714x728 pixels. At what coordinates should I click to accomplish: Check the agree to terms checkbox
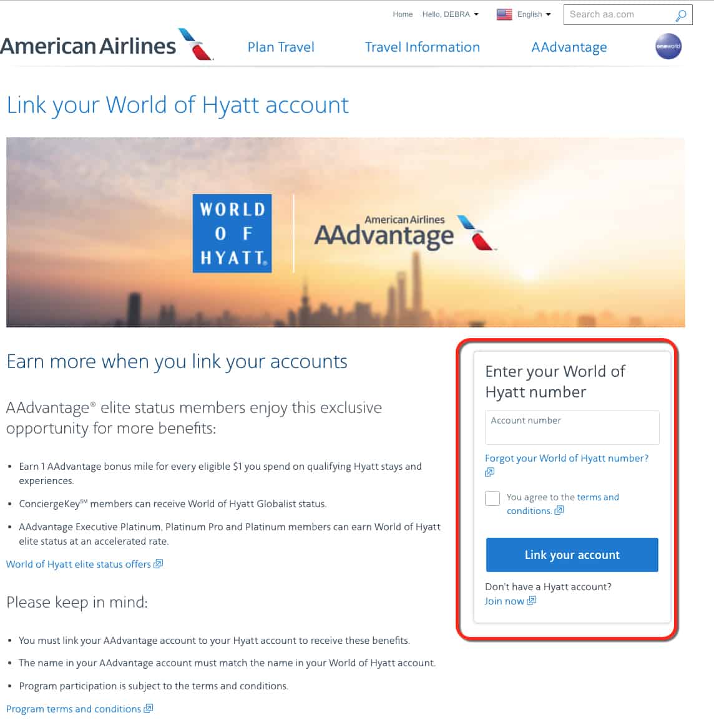click(x=492, y=498)
